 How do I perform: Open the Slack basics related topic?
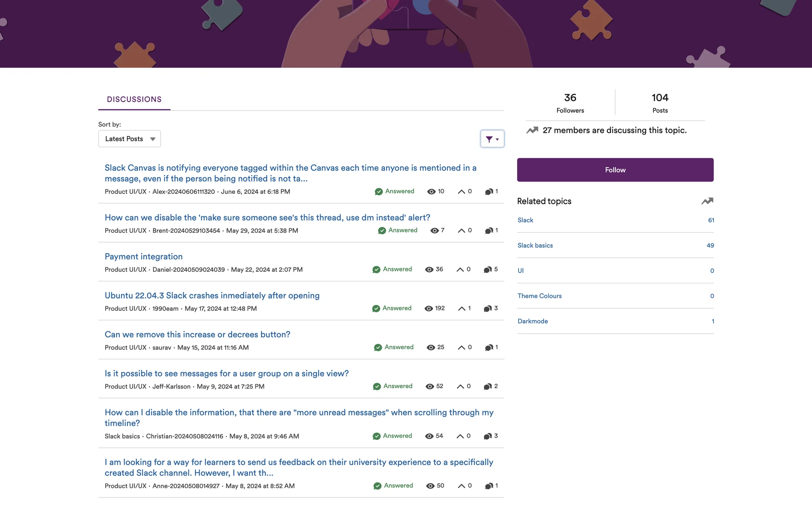535,246
